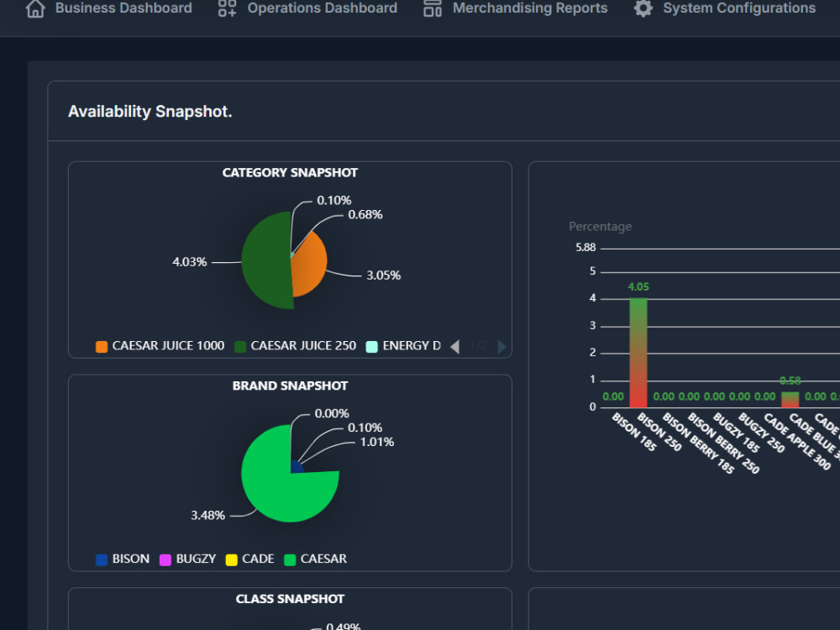This screenshot has height=630, width=840.
Task: Click the Operations Dashboard grid icon
Action: click(227, 8)
